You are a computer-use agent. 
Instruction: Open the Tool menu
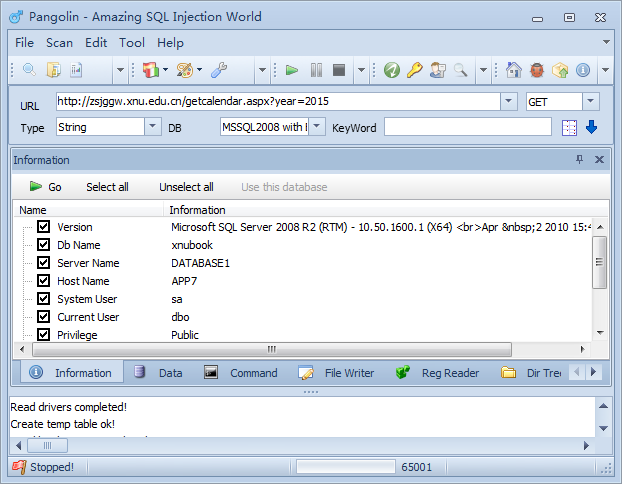click(132, 42)
